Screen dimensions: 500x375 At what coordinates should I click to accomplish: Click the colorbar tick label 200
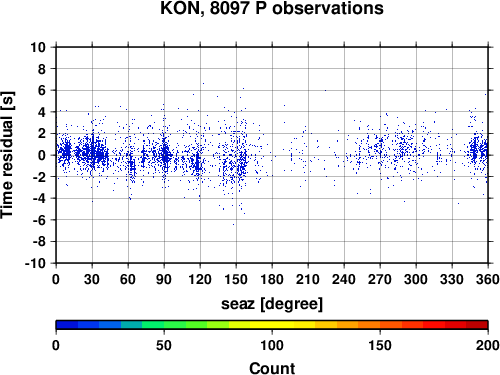[x=488, y=345]
